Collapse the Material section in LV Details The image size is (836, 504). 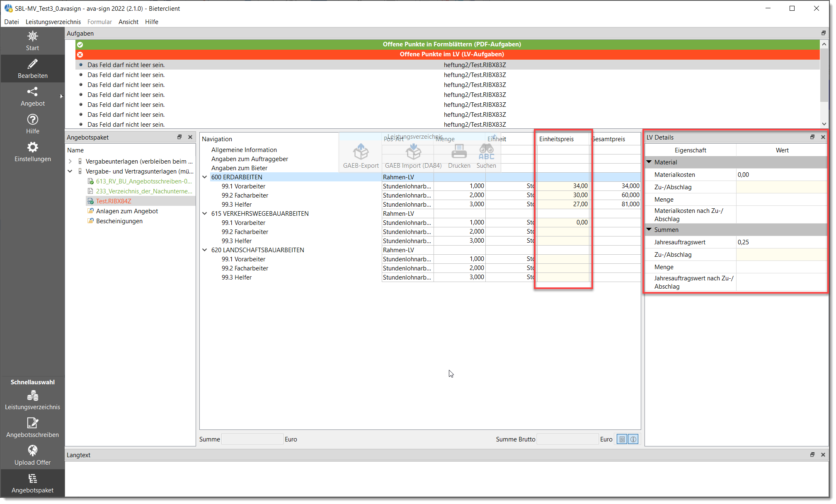coord(649,162)
